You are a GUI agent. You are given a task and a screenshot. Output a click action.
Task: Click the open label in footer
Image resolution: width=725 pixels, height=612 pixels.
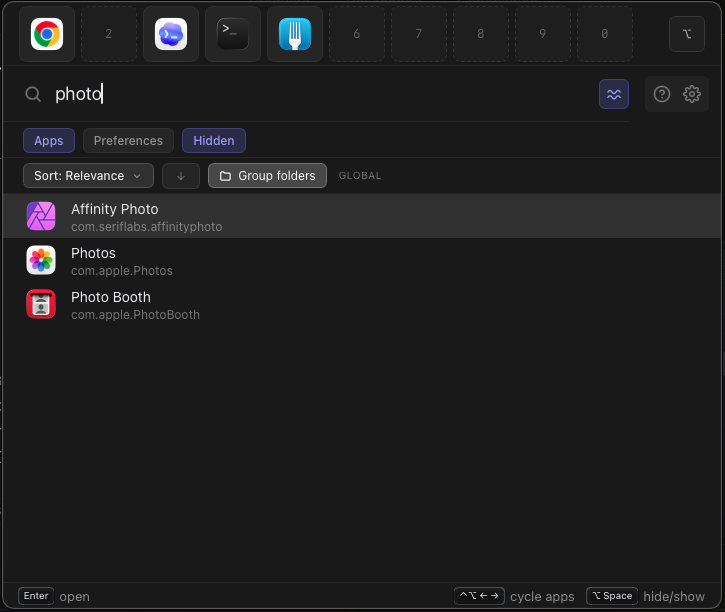click(74, 597)
